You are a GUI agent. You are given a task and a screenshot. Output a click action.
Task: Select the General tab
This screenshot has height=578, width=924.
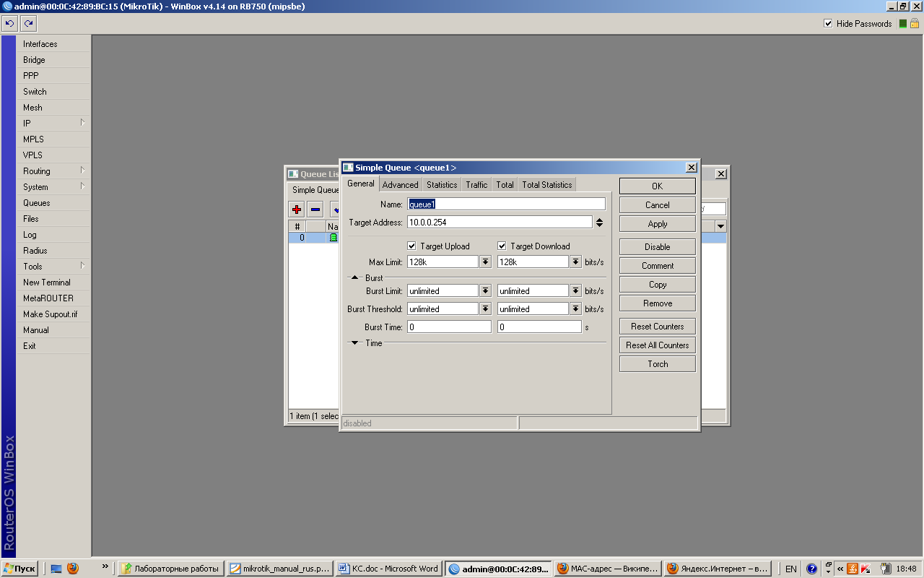click(361, 184)
